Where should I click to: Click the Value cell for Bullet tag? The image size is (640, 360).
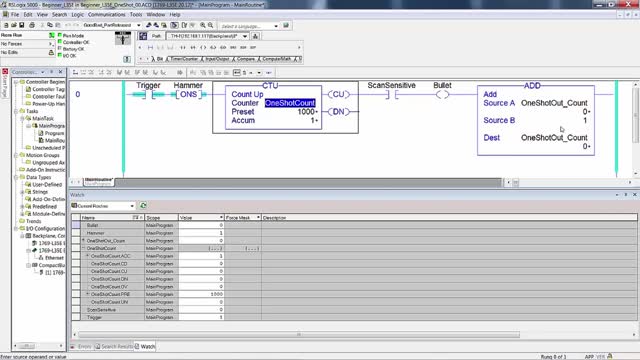201,225
